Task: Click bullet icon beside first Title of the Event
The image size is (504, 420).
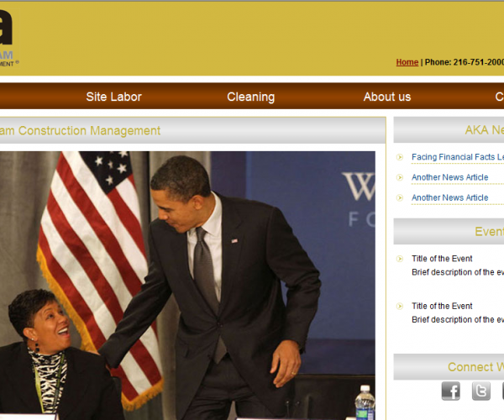Action: 400,259
